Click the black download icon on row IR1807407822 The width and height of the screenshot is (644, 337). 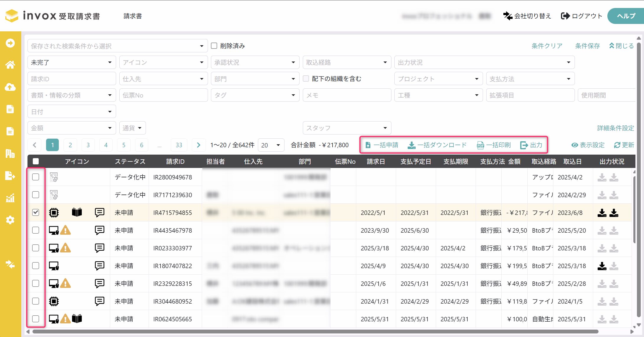[x=602, y=266]
